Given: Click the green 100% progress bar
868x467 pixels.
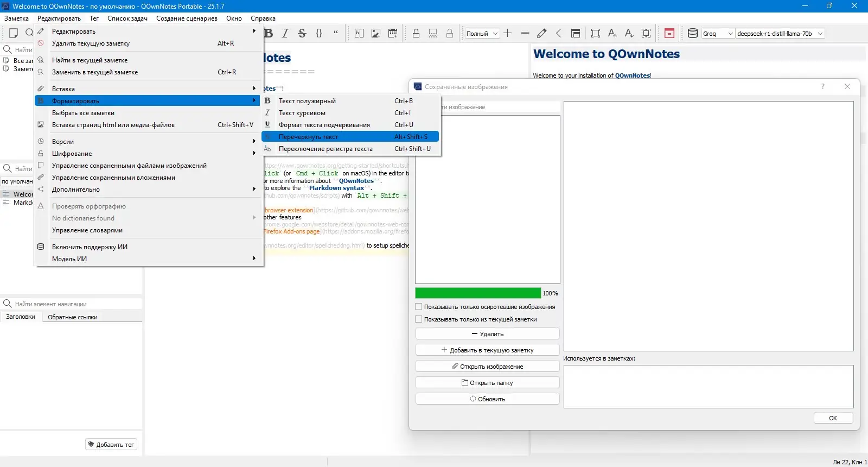Looking at the screenshot, I should pos(478,293).
